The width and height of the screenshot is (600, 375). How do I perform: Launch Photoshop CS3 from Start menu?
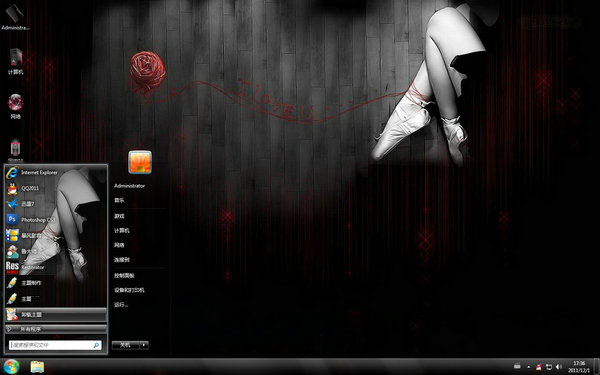(x=55, y=220)
